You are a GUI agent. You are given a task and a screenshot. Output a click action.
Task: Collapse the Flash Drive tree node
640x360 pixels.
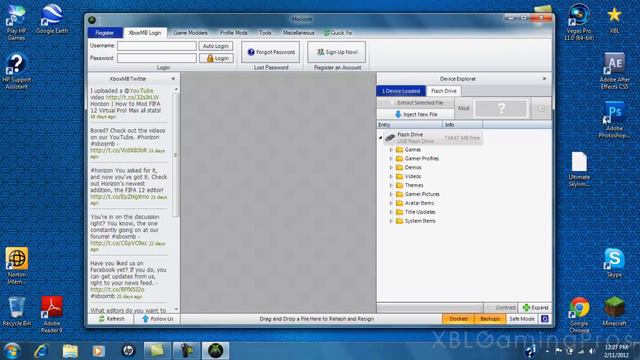pyautogui.click(x=380, y=138)
